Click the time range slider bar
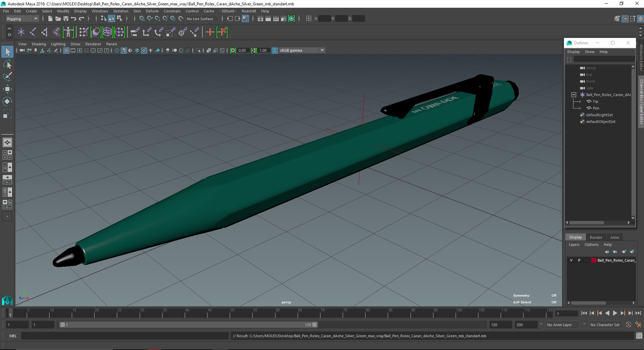 tap(188, 325)
